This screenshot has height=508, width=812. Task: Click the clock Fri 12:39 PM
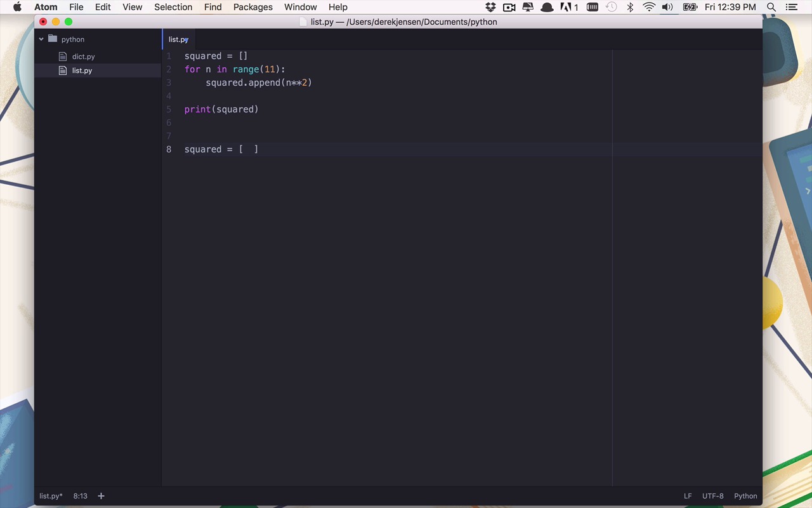click(730, 7)
